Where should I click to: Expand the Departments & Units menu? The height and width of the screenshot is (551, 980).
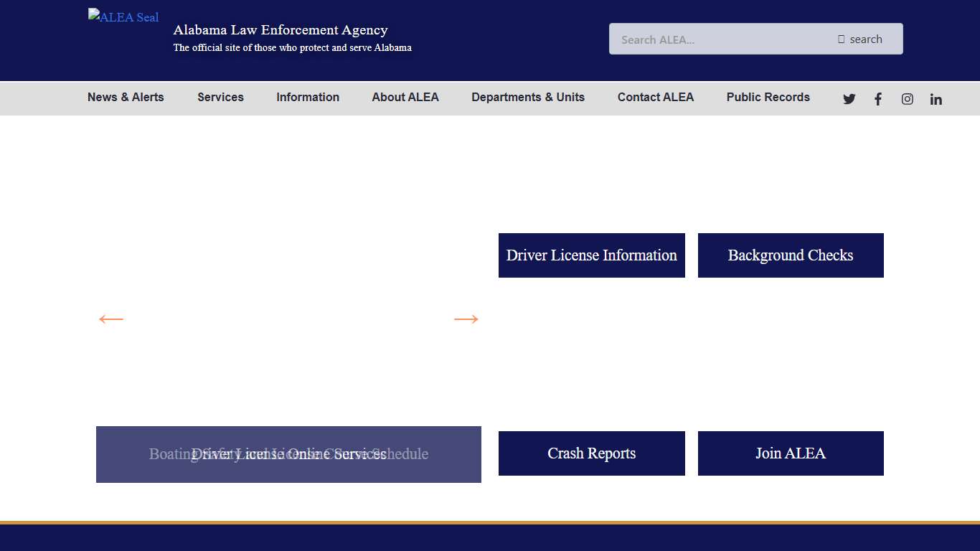[x=528, y=97]
